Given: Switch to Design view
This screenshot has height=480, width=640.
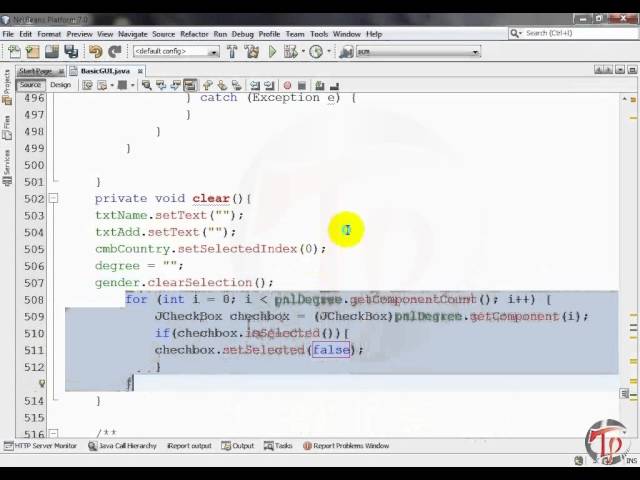Looking at the screenshot, I should click(x=60, y=85).
